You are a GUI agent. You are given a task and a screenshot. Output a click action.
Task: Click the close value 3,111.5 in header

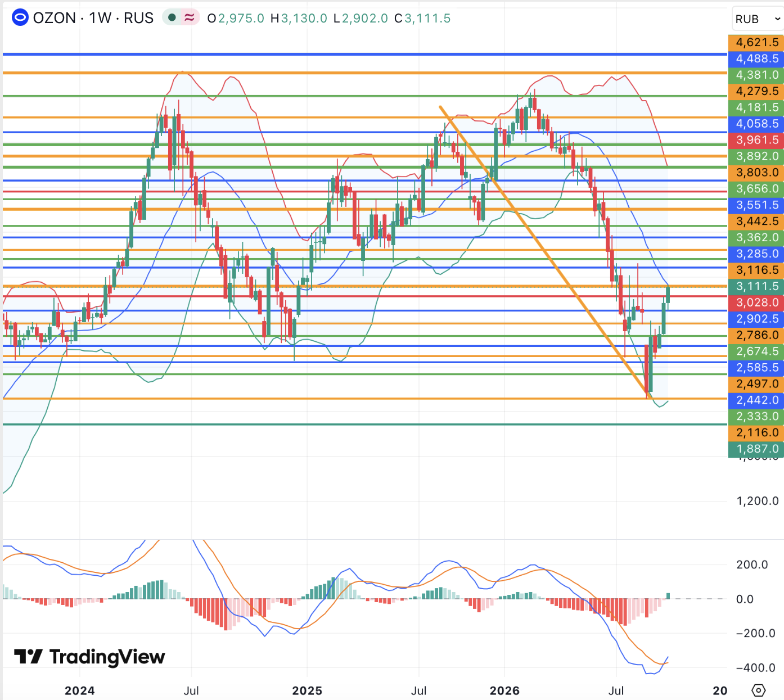click(427, 18)
